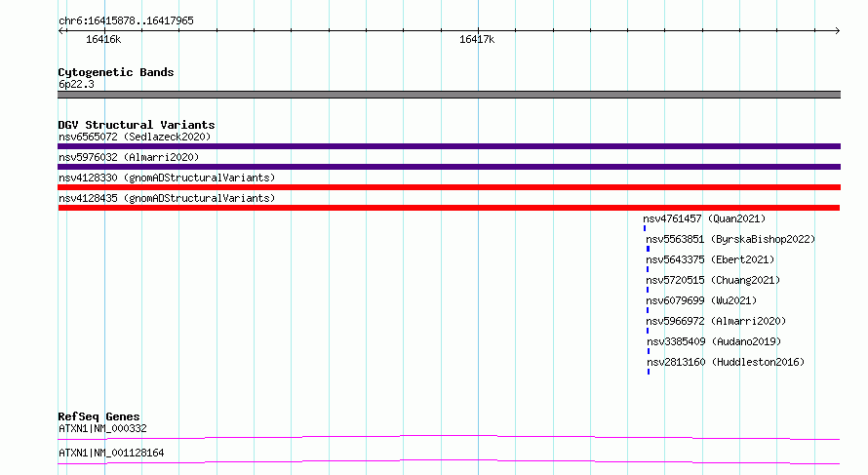Select blue marker under nsv6079699
Viewport: 868px width, 475px height.
point(648,310)
